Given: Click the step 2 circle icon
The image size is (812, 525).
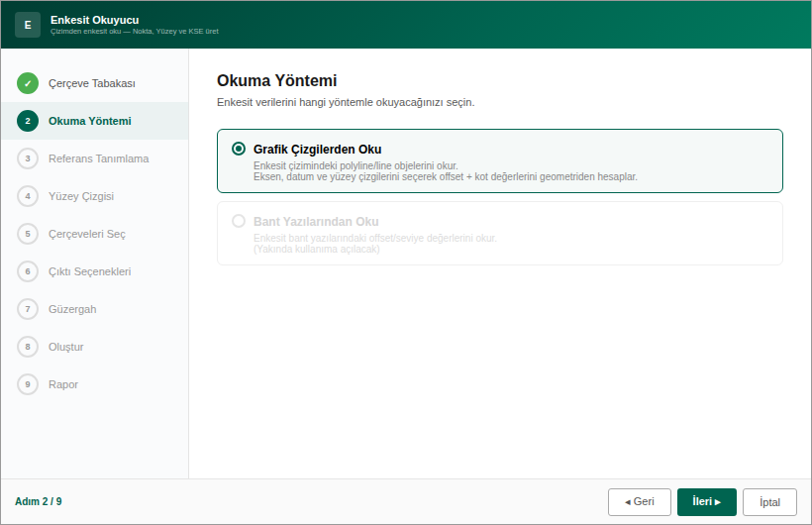Looking at the screenshot, I should click(x=28, y=121).
